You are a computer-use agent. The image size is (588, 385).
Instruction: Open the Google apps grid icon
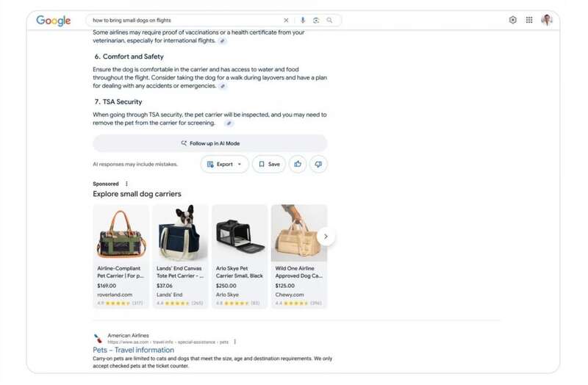click(529, 20)
